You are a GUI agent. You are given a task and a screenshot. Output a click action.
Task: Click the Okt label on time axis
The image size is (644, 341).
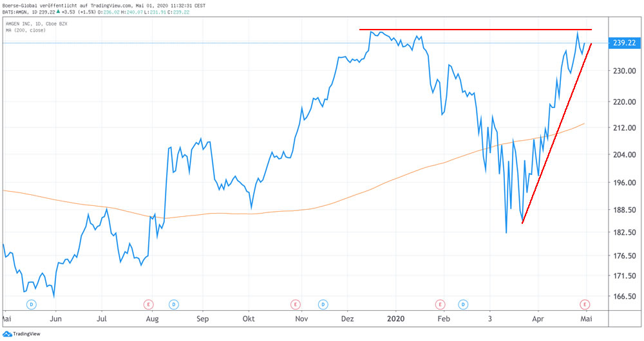coord(249,318)
